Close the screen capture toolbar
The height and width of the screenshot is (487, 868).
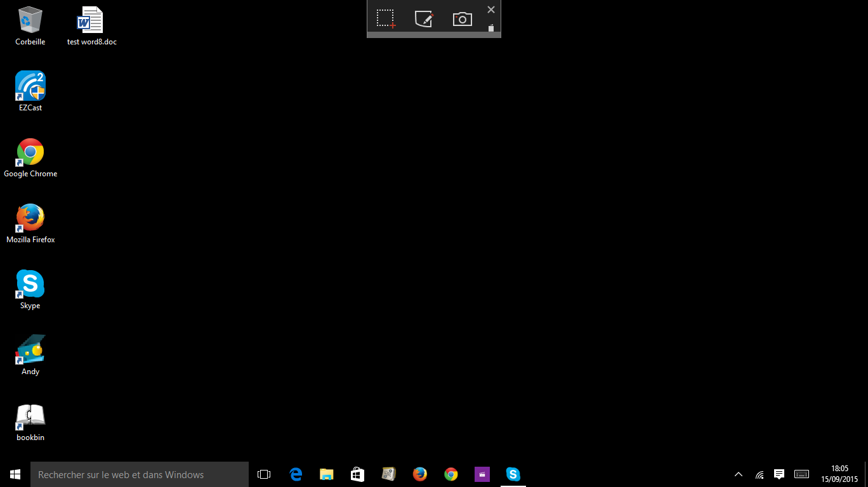click(x=490, y=10)
